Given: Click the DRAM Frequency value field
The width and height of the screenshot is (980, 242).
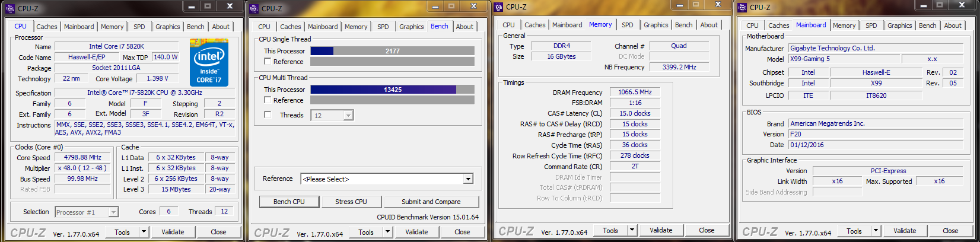Looking at the screenshot, I should point(634,93).
